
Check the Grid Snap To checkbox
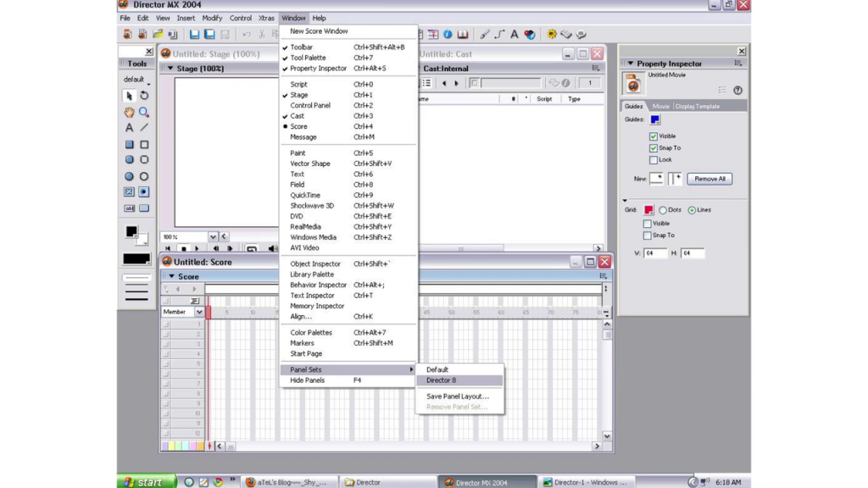tap(647, 236)
